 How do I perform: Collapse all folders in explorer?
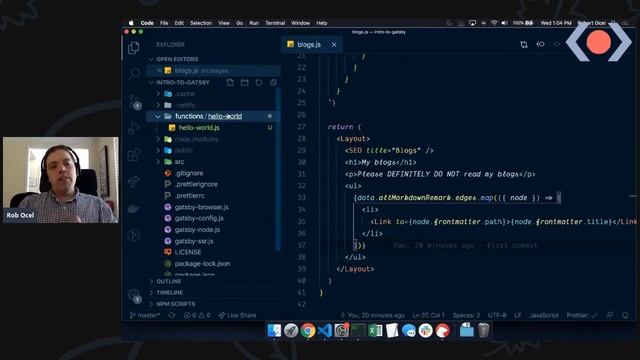coord(273,82)
